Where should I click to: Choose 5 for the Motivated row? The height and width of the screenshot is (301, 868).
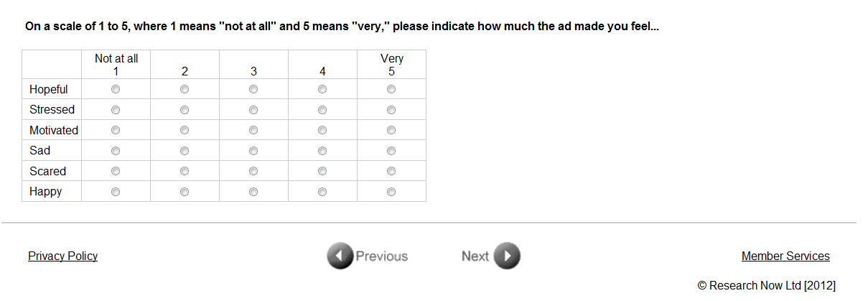point(391,131)
